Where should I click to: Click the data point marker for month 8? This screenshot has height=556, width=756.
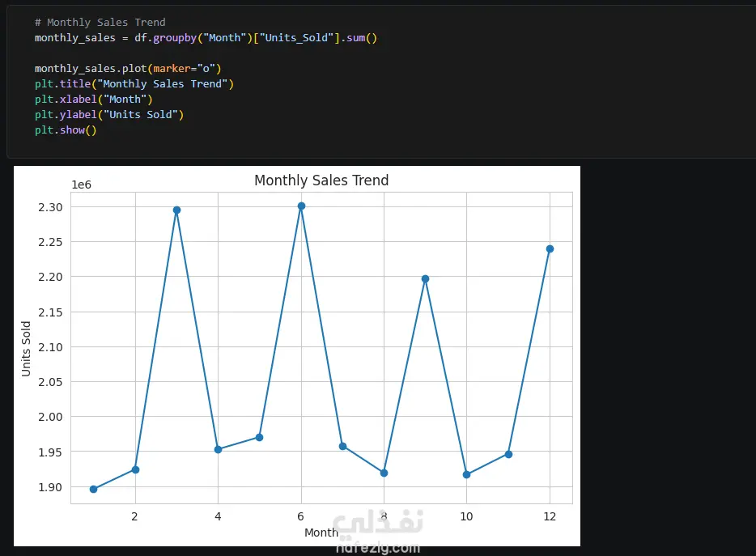[384, 473]
